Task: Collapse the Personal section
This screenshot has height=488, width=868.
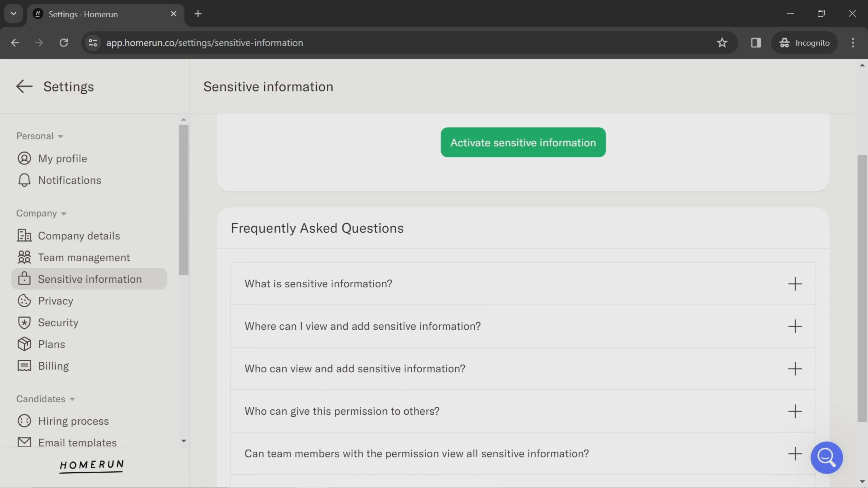Action: 40,136
